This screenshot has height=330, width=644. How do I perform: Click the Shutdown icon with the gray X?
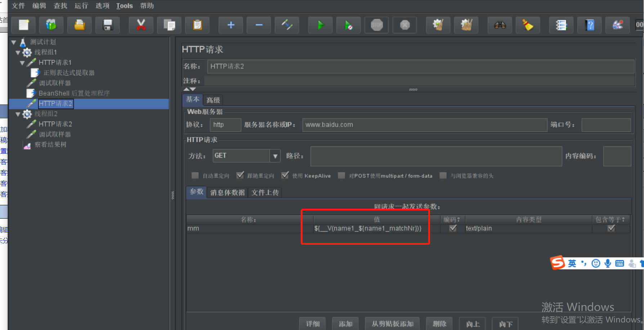pyautogui.click(x=405, y=25)
